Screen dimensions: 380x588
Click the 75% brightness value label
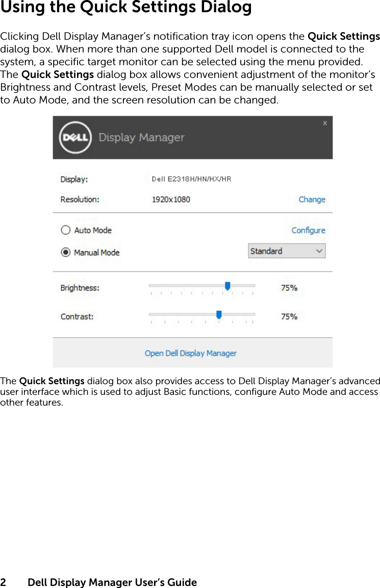click(x=289, y=288)
